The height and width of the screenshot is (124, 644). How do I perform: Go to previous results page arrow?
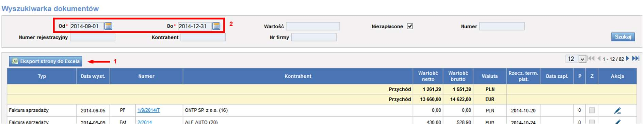tap(599, 59)
